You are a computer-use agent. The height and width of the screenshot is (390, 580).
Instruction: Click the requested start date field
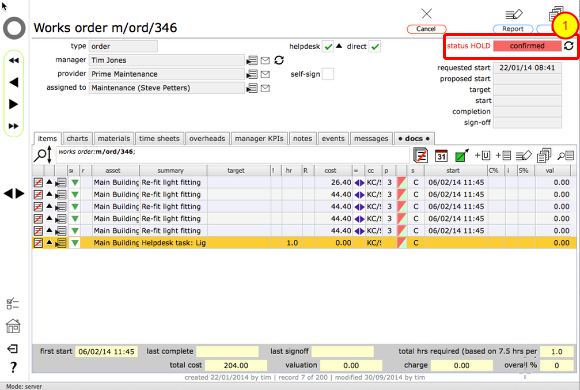point(527,68)
